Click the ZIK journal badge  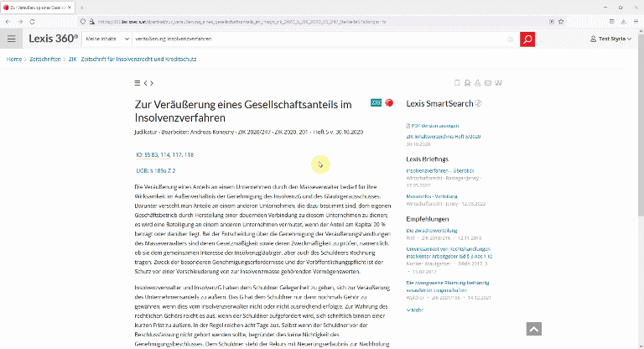pyautogui.click(x=376, y=102)
